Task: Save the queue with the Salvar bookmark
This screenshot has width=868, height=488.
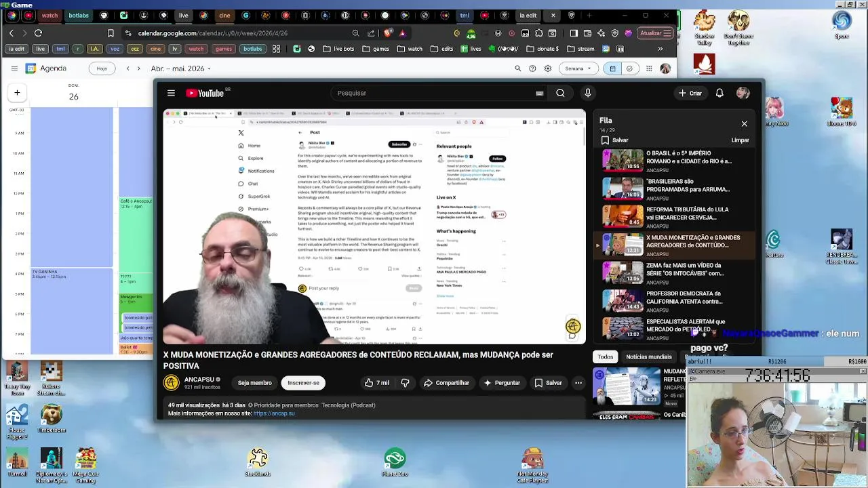Action: (615, 140)
